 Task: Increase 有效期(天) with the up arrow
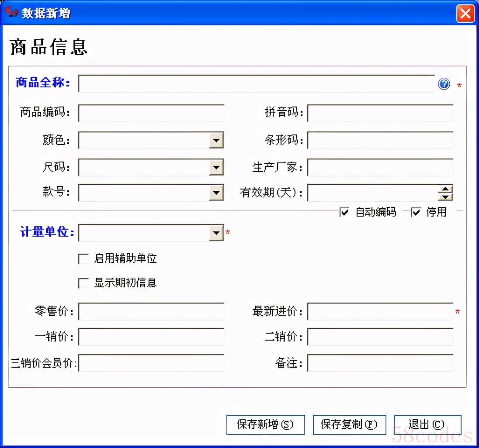[x=445, y=189]
